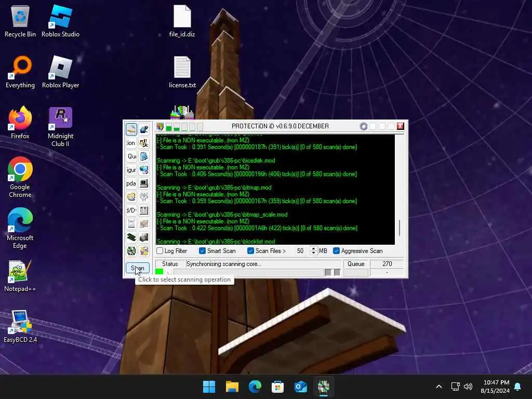Click the log output vertical scrollbar thumb
This screenshot has height=399, width=532.
click(x=400, y=228)
